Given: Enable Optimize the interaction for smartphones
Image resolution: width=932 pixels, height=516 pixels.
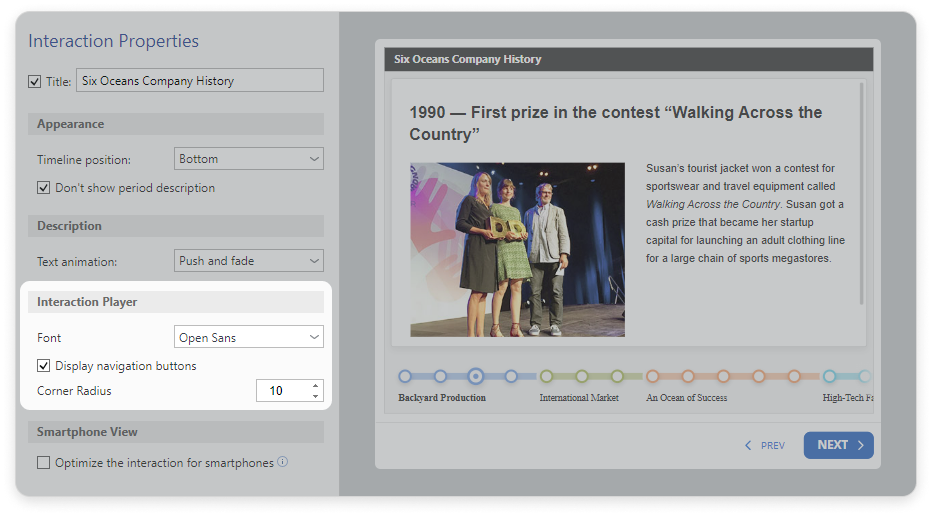Looking at the screenshot, I should (x=44, y=463).
